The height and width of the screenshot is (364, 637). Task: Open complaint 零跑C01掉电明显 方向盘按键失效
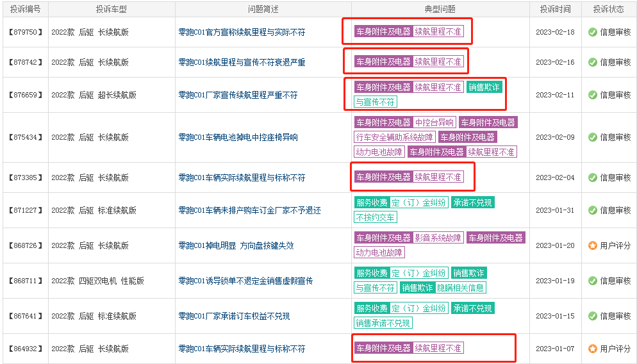click(236, 245)
